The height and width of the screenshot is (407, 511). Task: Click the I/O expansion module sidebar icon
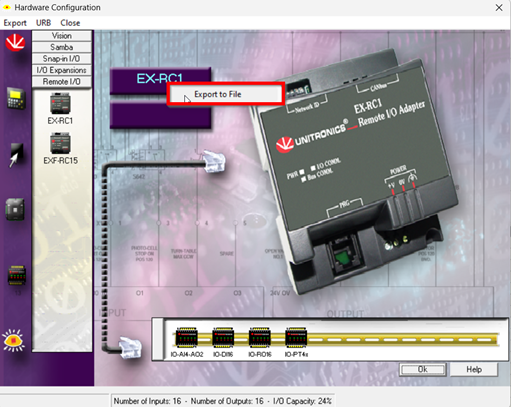pyautogui.click(x=17, y=276)
